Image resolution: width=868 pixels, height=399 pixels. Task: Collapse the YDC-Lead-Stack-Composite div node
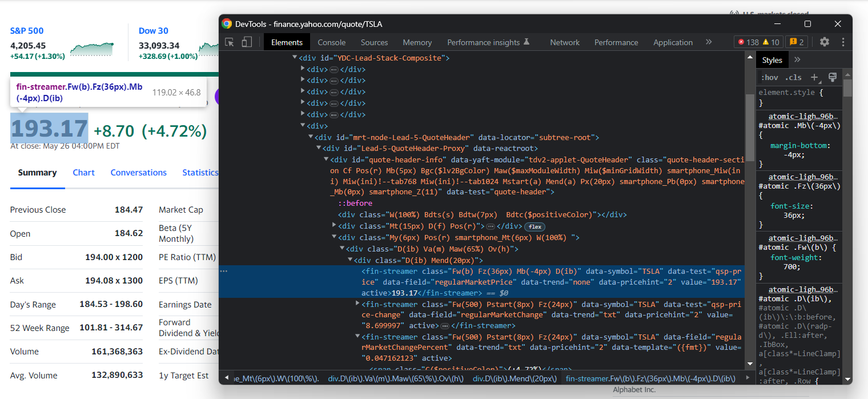pos(295,58)
